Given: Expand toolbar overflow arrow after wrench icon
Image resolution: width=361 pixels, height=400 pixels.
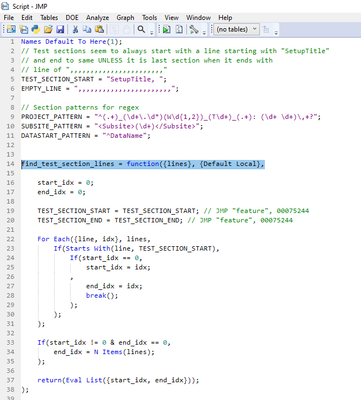Looking at the screenshot, I should coord(204,32).
